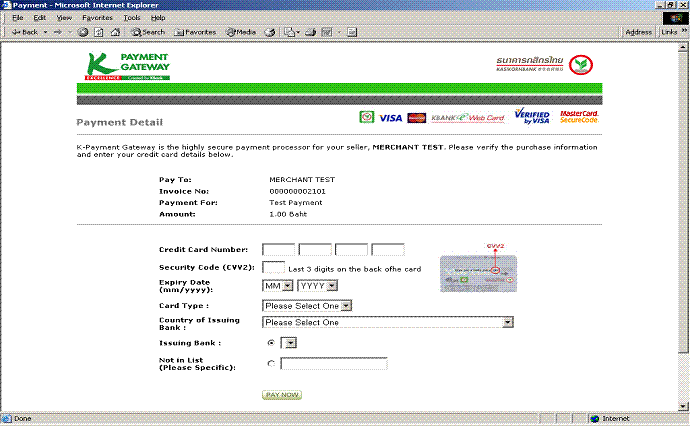This screenshot has width=690, height=426.
Task: Open the Country of Issuing Bank dropdown
Action: tap(388, 323)
